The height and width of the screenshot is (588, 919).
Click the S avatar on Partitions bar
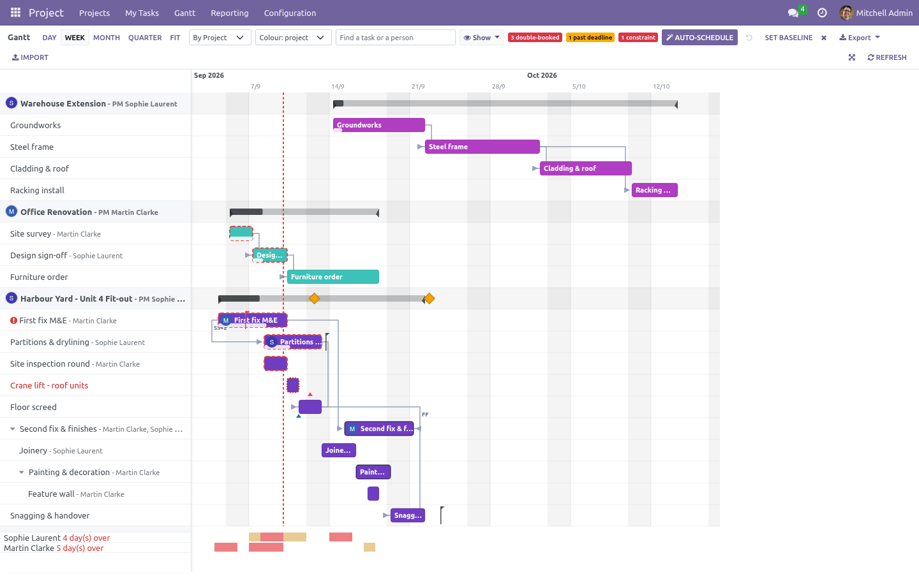click(x=272, y=342)
